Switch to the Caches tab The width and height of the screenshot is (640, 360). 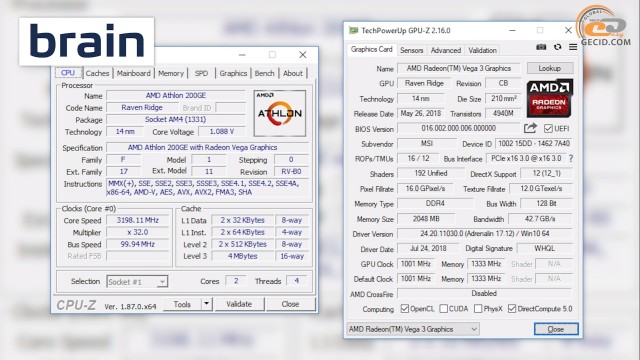pos(98,73)
